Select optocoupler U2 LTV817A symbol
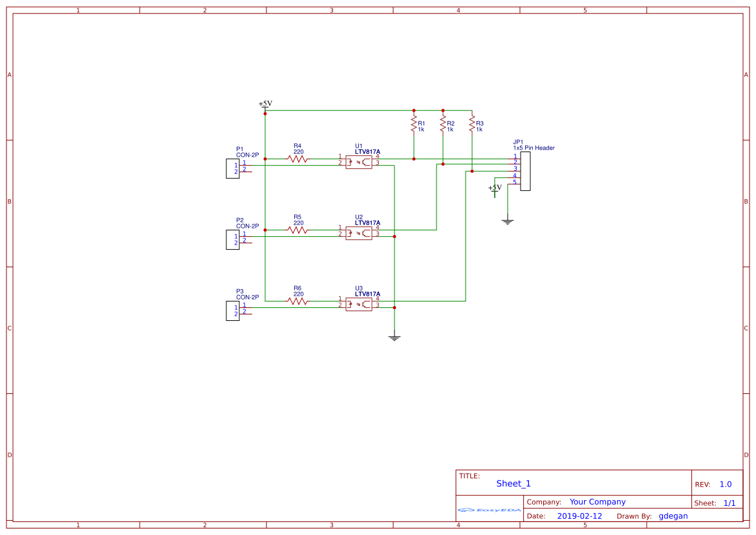Viewport: 756px width, 535px height. pos(360,233)
